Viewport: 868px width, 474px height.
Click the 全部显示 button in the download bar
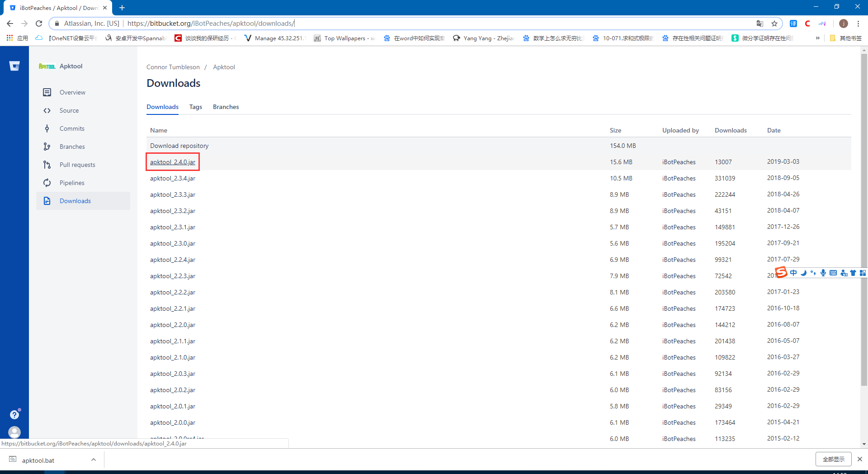(833, 459)
